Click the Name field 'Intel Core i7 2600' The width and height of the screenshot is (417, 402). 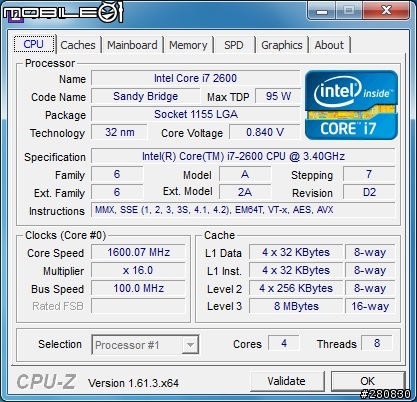point(195,78)
